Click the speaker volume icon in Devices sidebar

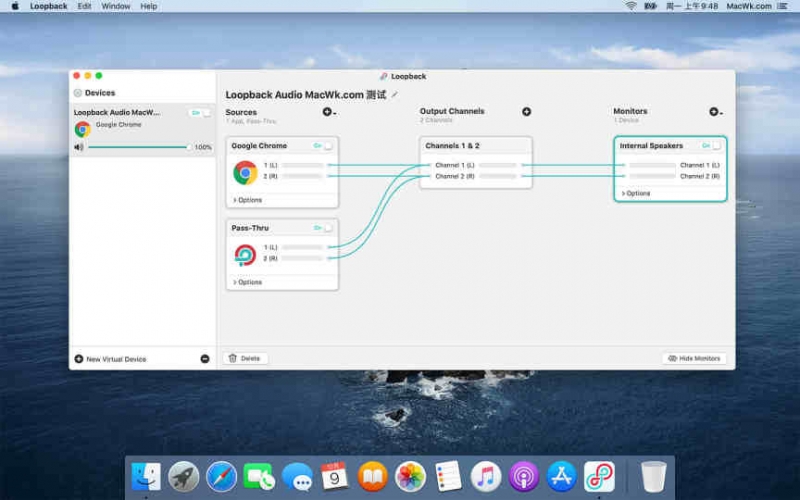click(79, 147)
